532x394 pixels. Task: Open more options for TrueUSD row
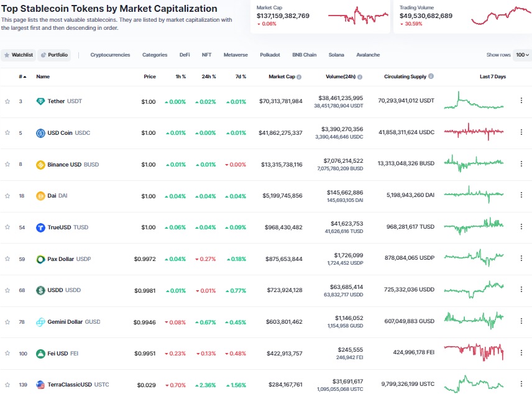tap(521, 226)
